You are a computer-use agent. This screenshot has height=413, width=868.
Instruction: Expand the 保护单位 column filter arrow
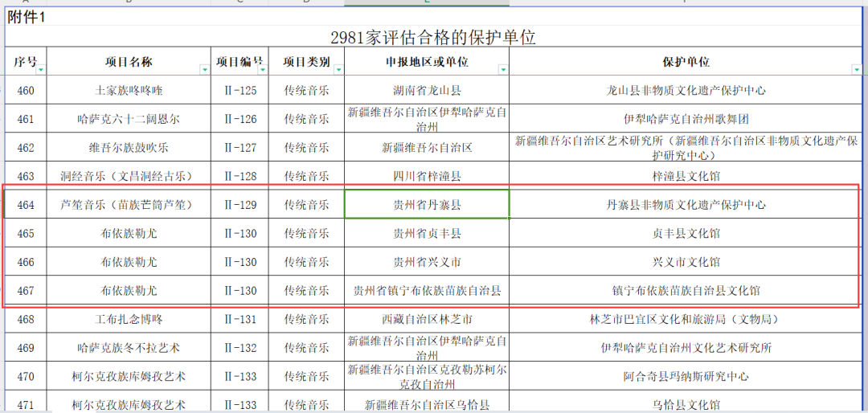(856, 71)
